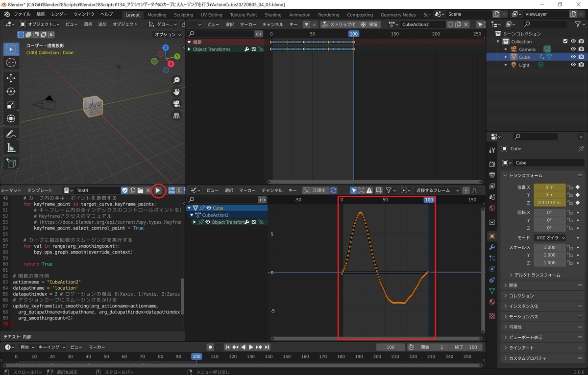Select the Transform tool in viewport toolbar
The height and width of the screenshot is (375, 588).
(11, 118)
